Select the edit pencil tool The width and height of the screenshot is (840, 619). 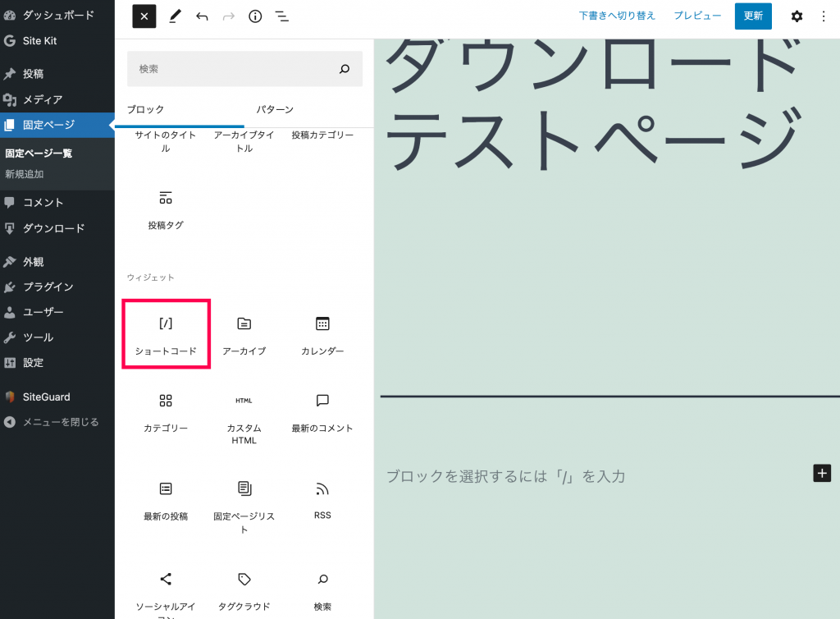175,16
